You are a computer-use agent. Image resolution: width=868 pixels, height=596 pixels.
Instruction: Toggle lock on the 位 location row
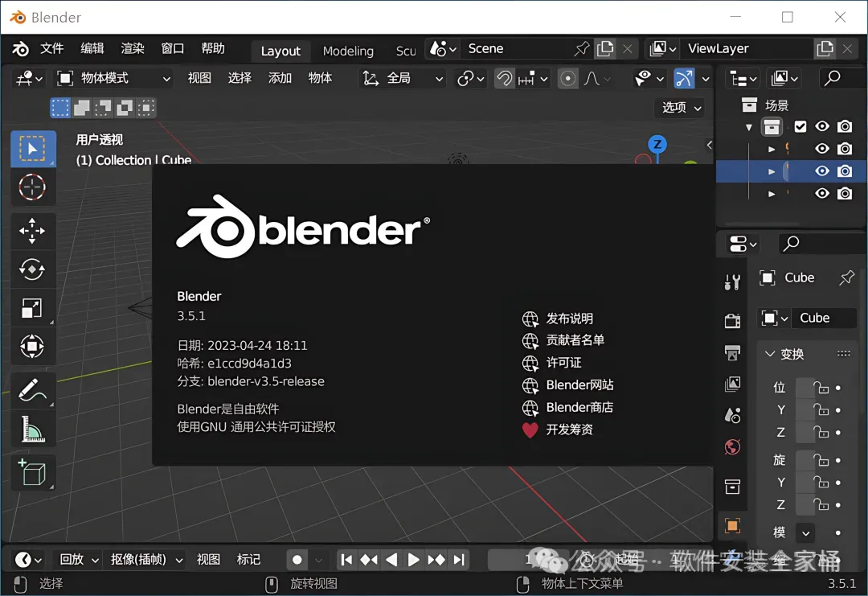(821, 388)
